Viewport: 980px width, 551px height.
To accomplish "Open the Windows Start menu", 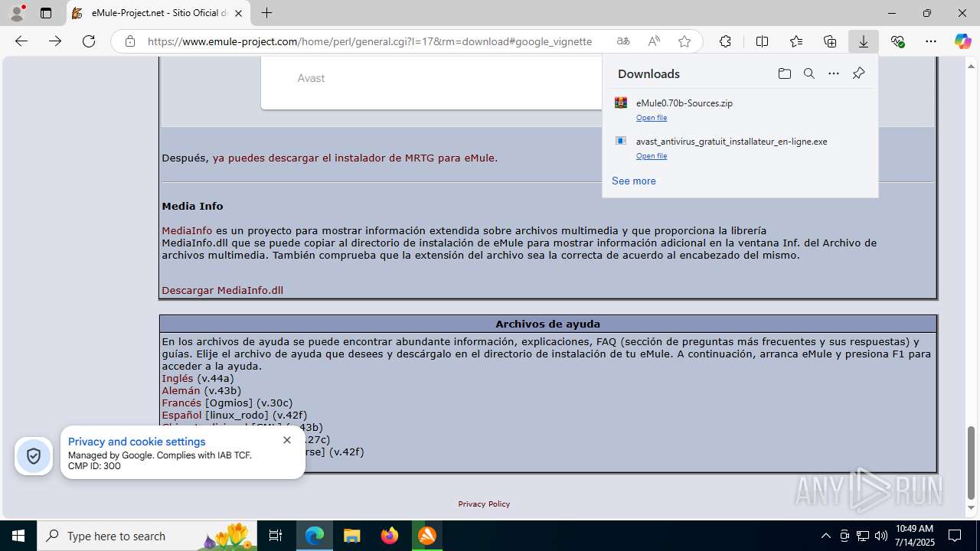I will (18, 536).
